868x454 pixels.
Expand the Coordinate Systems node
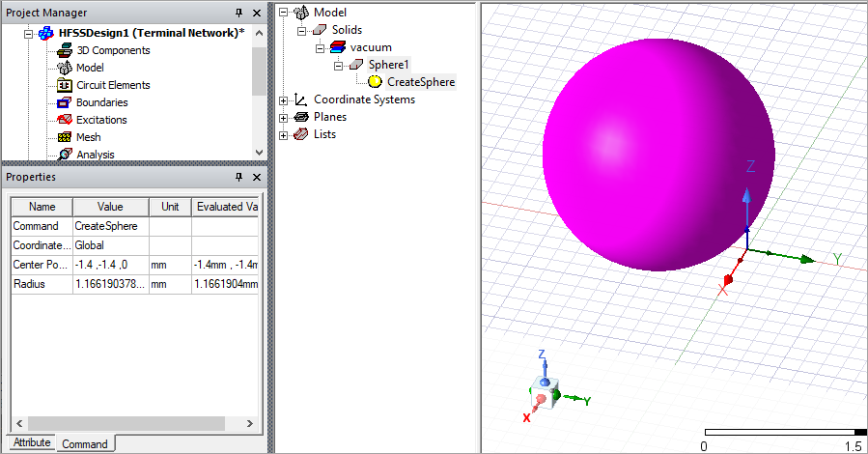pyautogui.click(x=284, y=100)
